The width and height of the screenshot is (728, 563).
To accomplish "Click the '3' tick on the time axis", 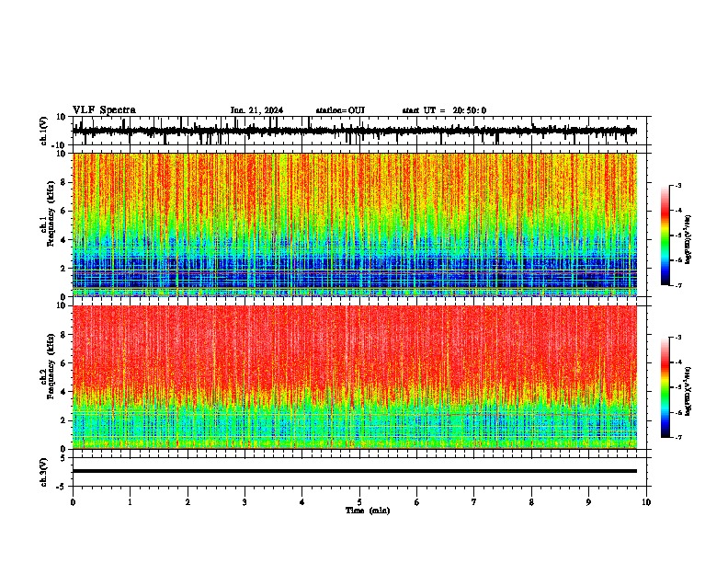I will point(245,502).
